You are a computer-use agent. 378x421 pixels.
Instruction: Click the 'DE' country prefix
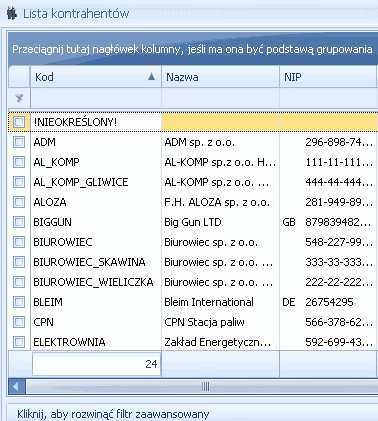pos(289,302)
